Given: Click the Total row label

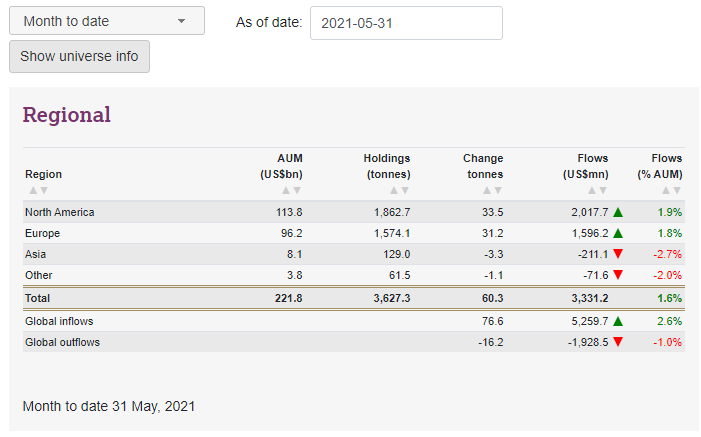Looking at the screenshot, I should 38,298.
